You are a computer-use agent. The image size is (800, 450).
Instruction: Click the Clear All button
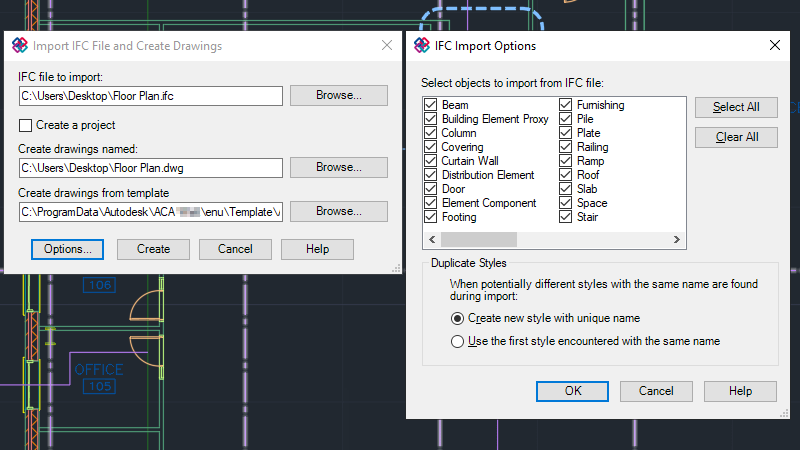[736, 137]
